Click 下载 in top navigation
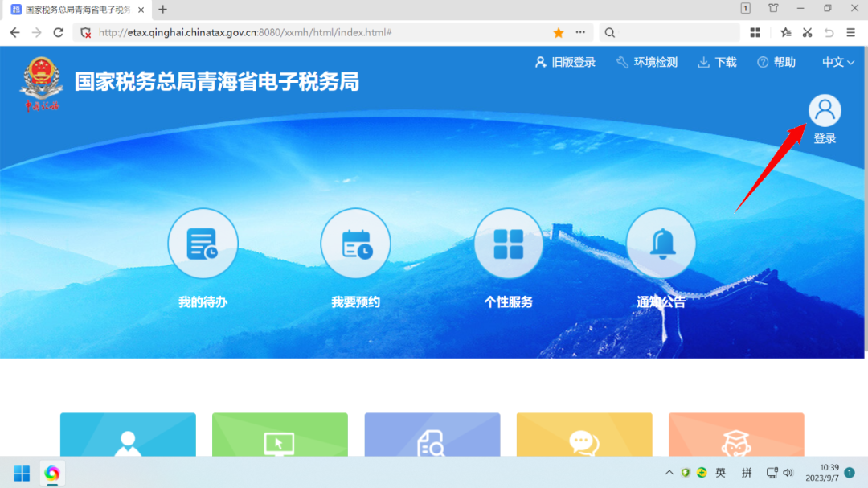The width and height of the screenshot is (868, 488). tap(718, 62)
